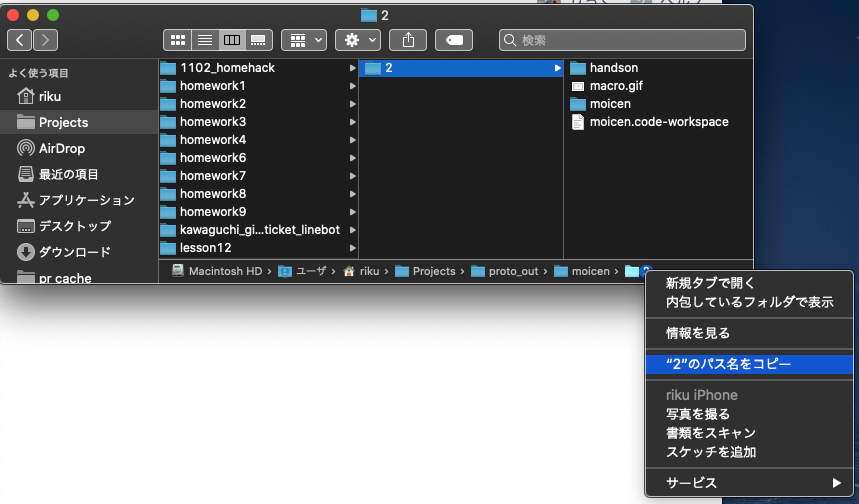The width and height of the screenshot is (859, 504).
Task: Choose 新規タブで開く from context menu
Action: pyautogui.click(x=749, y=283)
